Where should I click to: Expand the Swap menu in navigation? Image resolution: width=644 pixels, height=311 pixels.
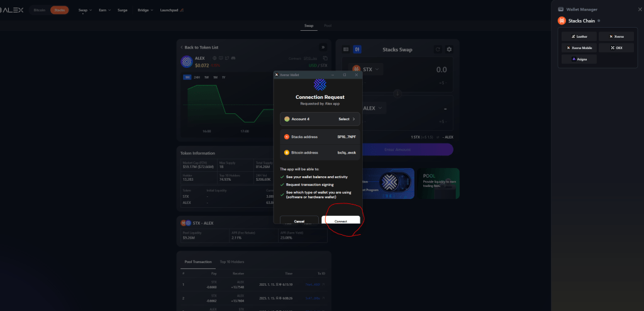[x=85, y=10]
